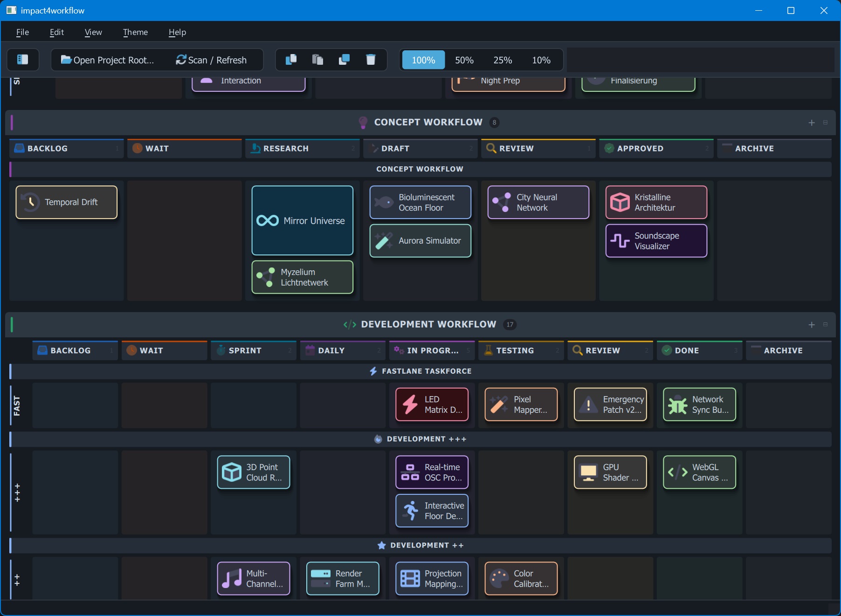The height and width of the screenshot is (616, 841).
Task: Click the LED Matrix lightning icon
Action: pos(410,405)
